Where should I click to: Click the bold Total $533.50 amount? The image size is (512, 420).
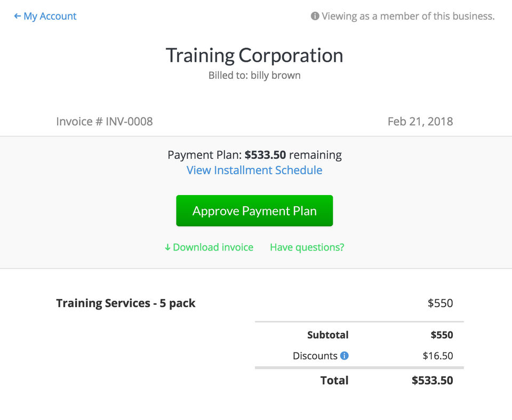coord(433,381)
